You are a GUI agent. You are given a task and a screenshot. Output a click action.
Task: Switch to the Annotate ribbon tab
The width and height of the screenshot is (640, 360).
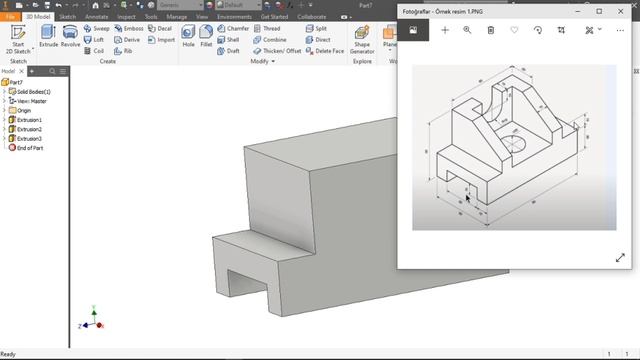[x=97, y=17]
